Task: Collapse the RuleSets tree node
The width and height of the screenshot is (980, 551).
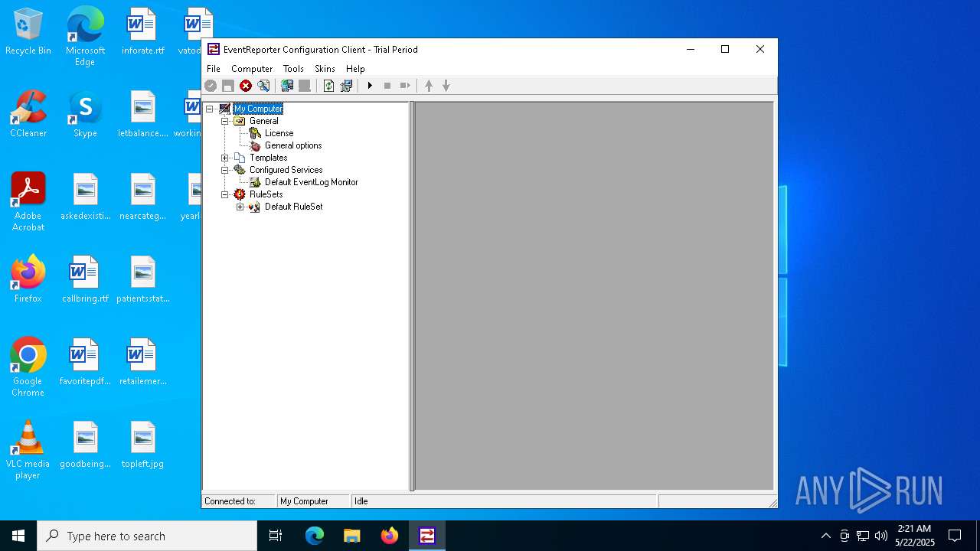Action: point(225,194)
